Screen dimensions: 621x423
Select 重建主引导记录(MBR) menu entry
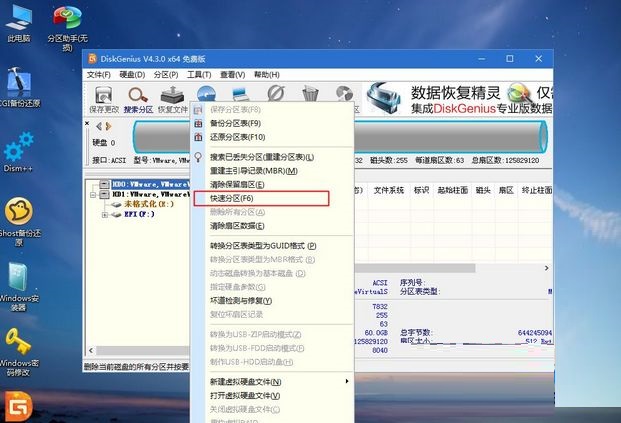pyautogui.click(x=273, y=171)
